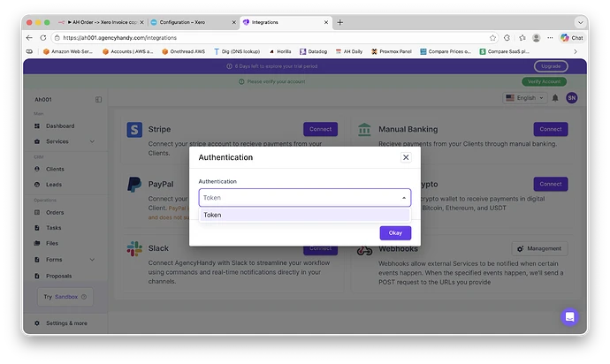
Task: Collapse the sidebar using panel icon
Action: [98, 100]
